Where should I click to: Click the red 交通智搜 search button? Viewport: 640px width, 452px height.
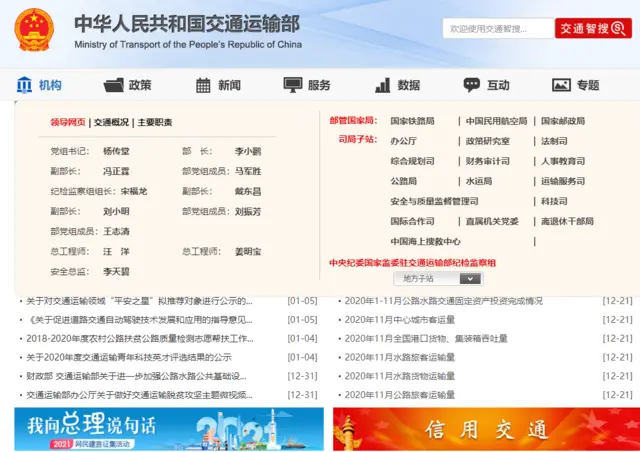coord(593,28)
